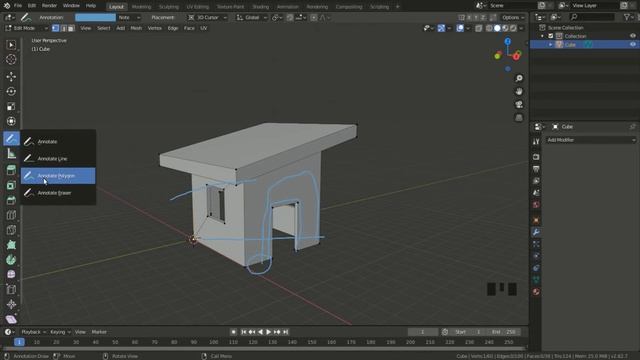
Task: Select the Scale tool
Action: (x=11, y=107)
